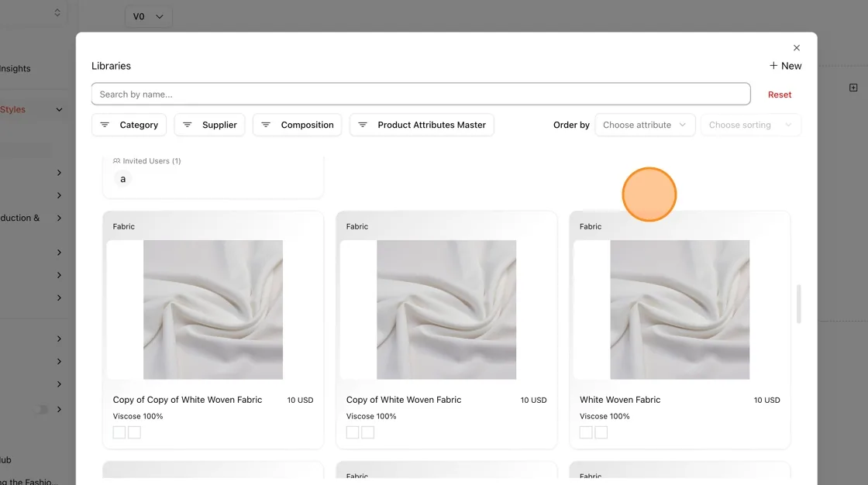Screen dimensions: 868x485
Task: Open the White Woven Fabric image
Action: click(x=680, y=309)
